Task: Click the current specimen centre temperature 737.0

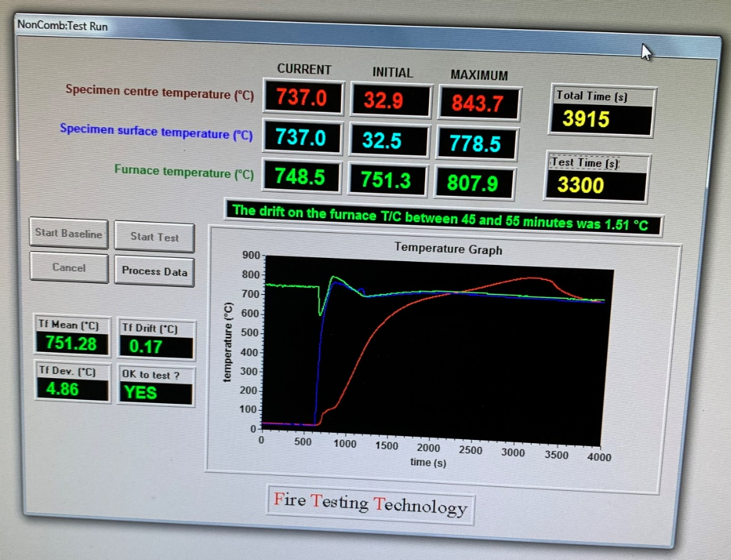Action: pos(303,98)
